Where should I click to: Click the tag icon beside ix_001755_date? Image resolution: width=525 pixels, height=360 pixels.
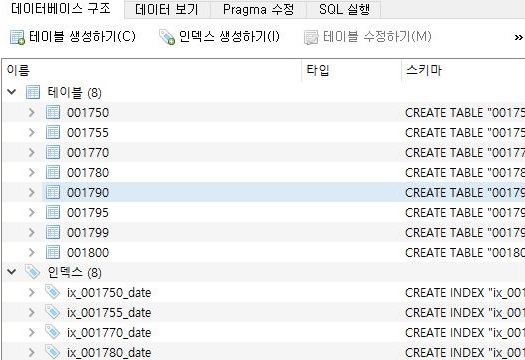click(x=53, y=312)
